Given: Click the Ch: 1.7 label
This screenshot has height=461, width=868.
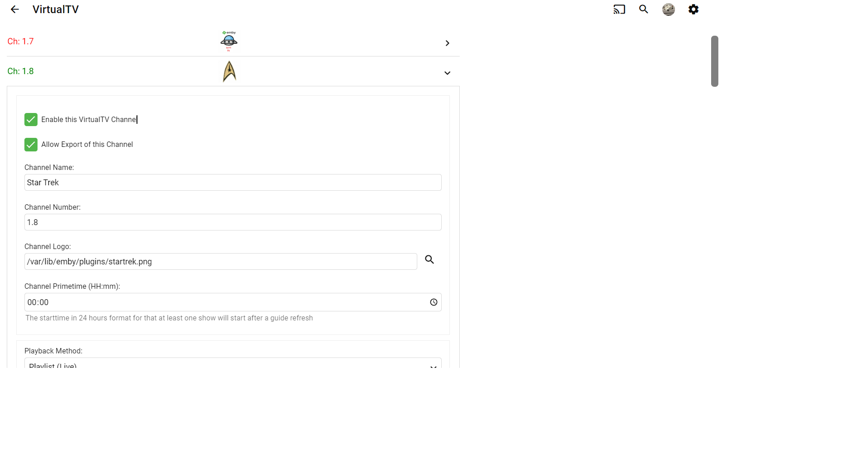Looking at the screenshot, I should coord(20,42).
